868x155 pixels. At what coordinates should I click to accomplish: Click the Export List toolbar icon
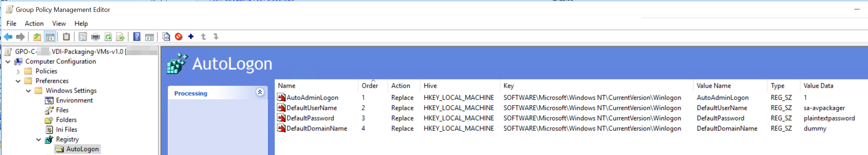121,37
